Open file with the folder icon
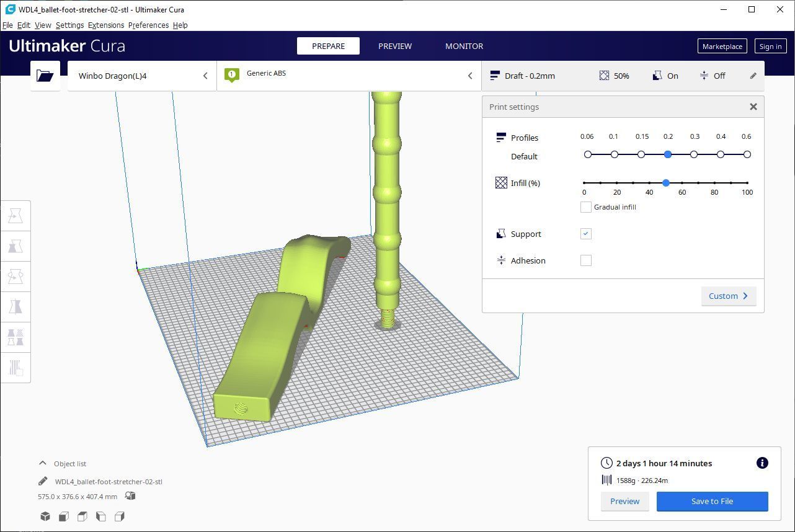 point(45,76)
